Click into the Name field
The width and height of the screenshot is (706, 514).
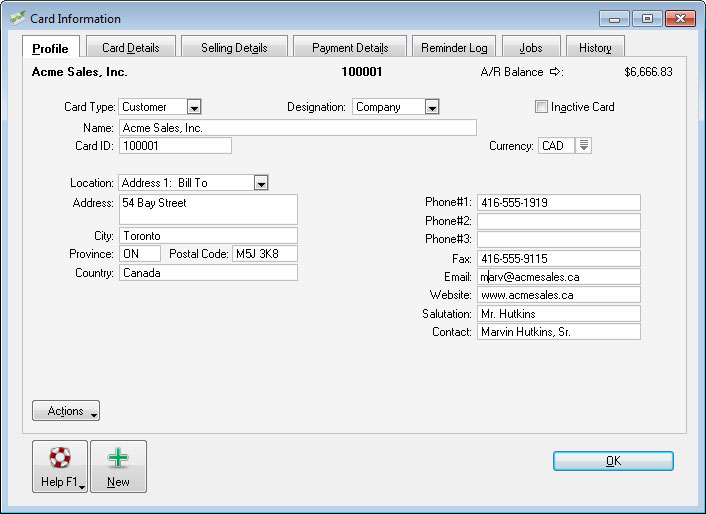tap(298, 127)
